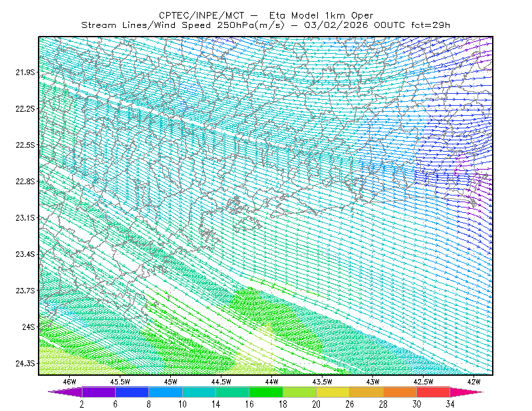Click the longitude label '46W'
The width and height of the screenshot is (532, 411).
[70, 382]
